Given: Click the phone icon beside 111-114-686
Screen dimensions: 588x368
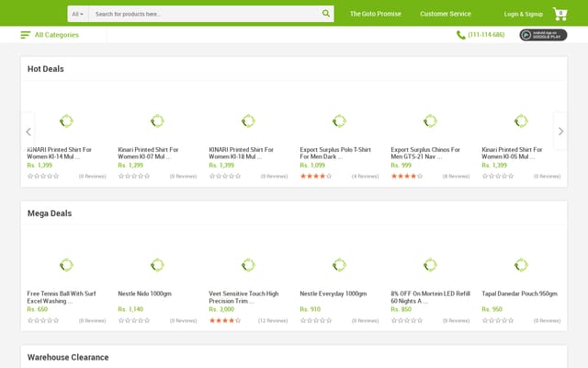Looking at the screenshot, I should (x=460, y=35).
